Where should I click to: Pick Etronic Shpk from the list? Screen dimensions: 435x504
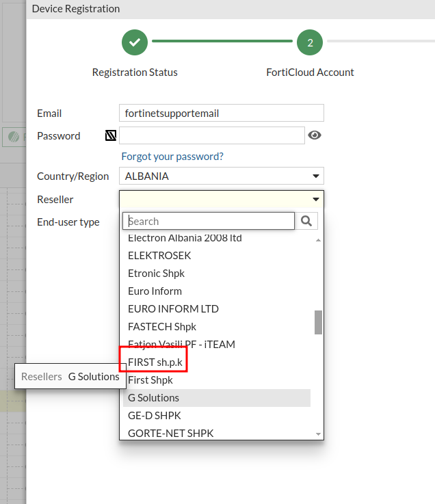(156, 273)
